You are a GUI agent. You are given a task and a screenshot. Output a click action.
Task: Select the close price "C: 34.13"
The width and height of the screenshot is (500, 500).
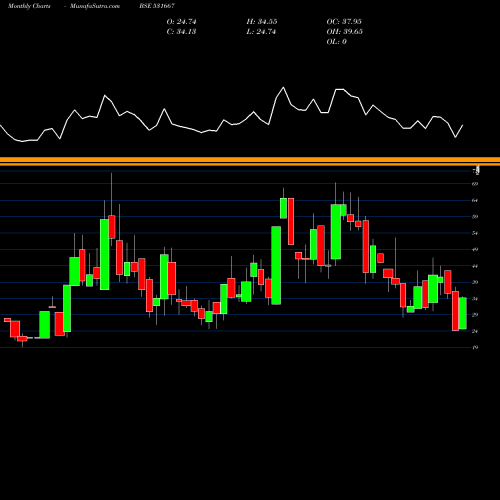tap(181, 32)
